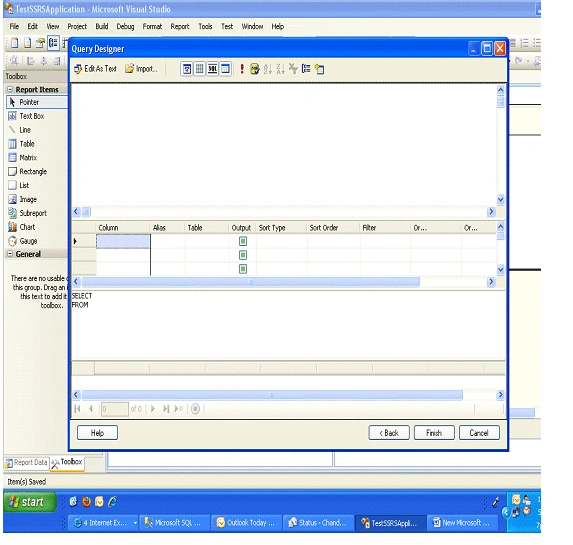Click the Sort Descending icon
573x545 pixels.
tap(280, 69)
